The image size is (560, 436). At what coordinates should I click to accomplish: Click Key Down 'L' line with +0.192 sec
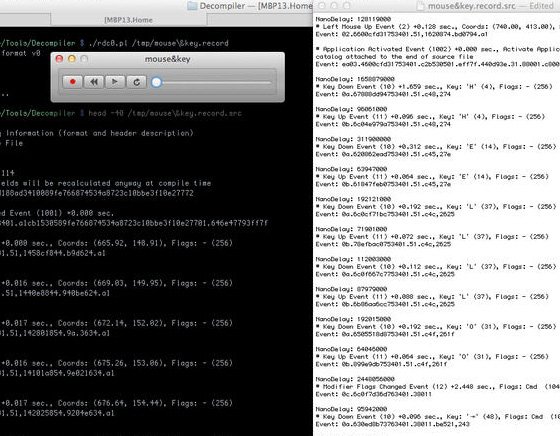[x=436, y=206]
